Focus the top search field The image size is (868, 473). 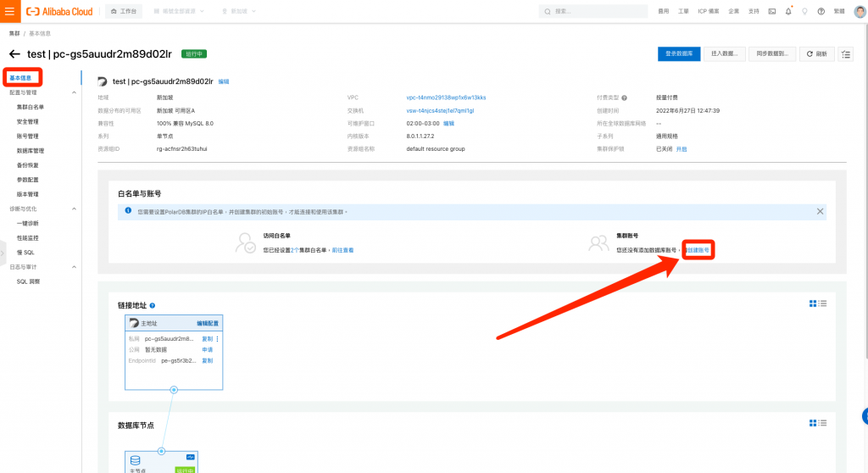pos(593,11)
